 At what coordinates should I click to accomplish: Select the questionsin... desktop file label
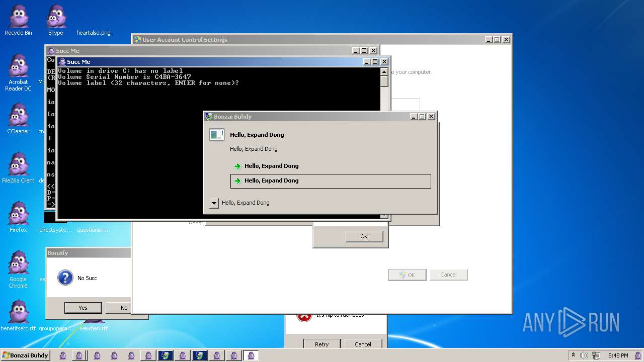coord(94,230)
